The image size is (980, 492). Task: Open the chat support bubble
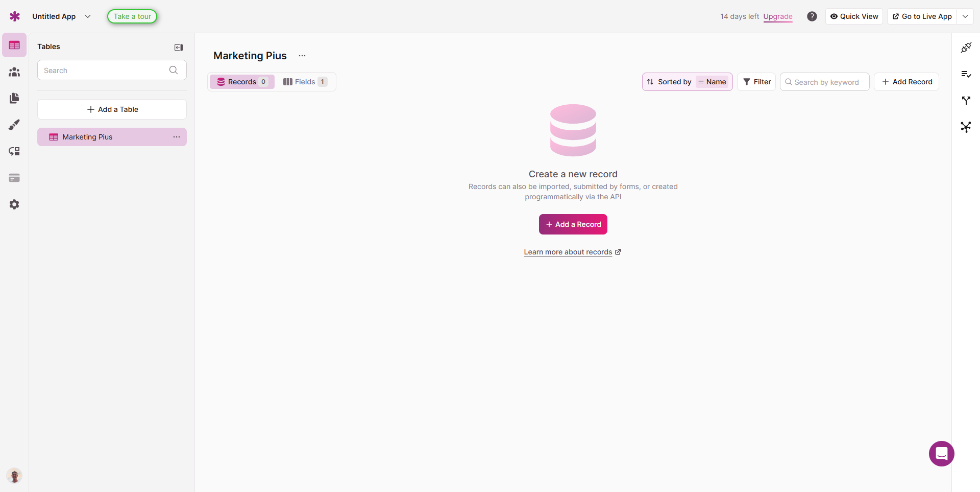coord(941,454)
